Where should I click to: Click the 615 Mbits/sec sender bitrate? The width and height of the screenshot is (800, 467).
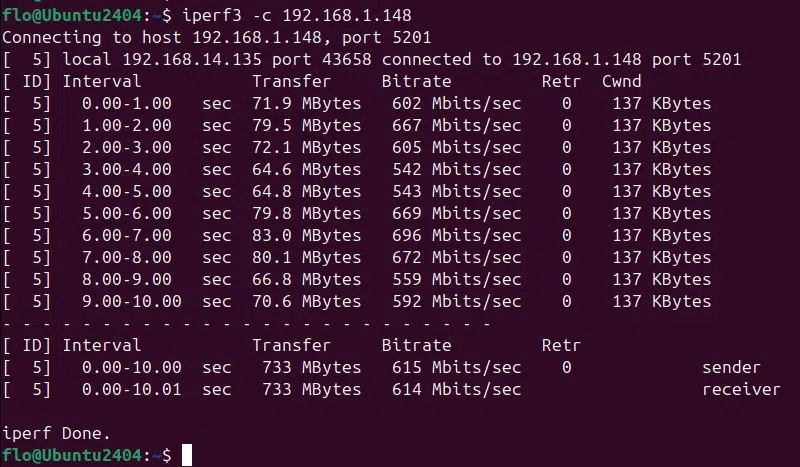click(456, 367)
